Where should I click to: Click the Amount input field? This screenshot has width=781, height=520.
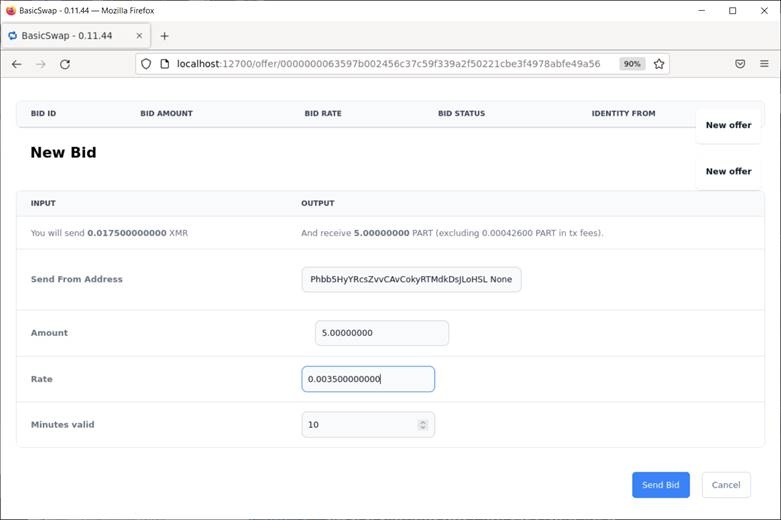pos(382,333)
